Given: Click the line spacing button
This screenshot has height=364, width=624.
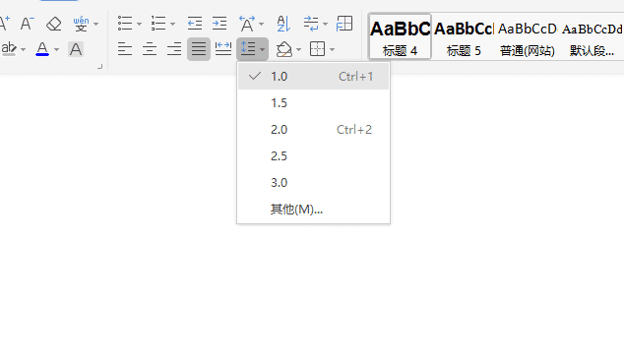Looking at the screenshot, I should 248,49.
